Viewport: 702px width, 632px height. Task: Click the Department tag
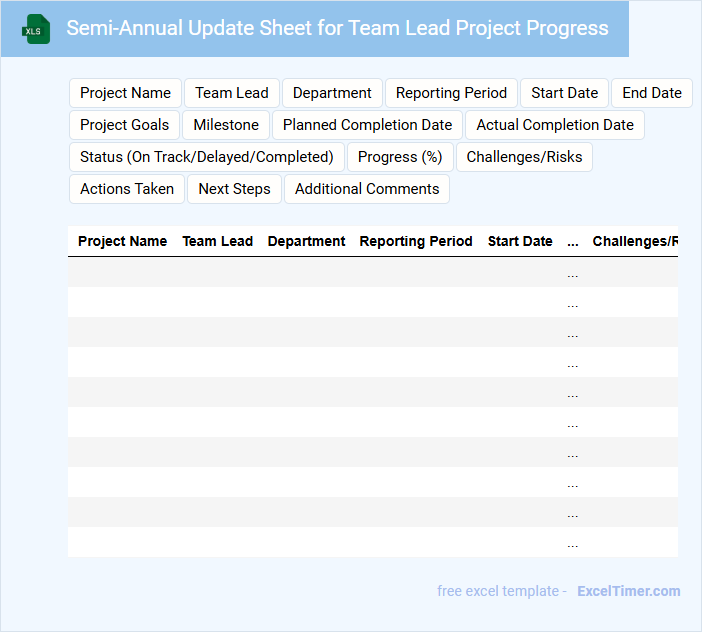(x=332, y=93)
